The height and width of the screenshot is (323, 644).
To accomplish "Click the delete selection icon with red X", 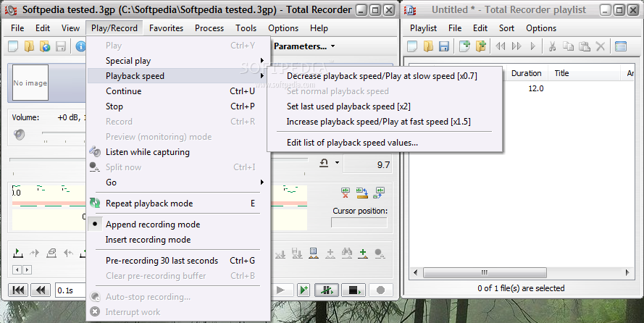I will coord(346,193).
